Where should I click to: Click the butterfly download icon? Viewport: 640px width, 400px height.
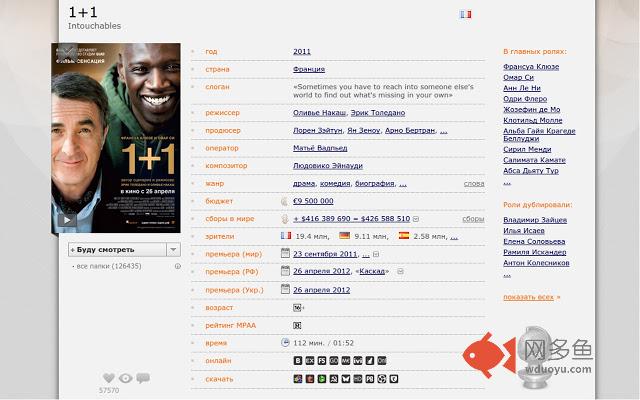346,379
